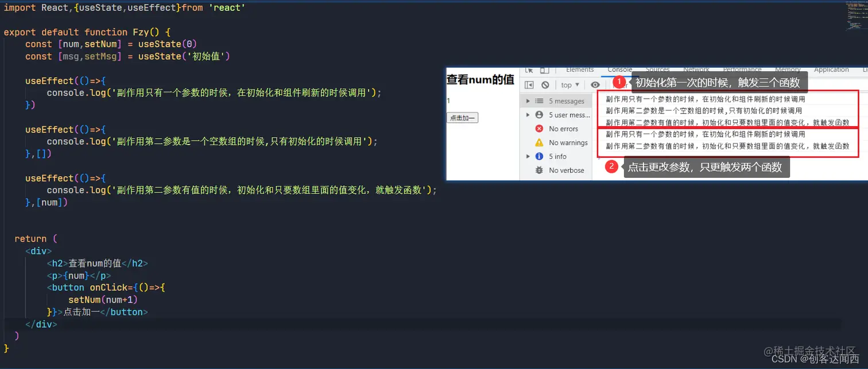The image size is (868, 369).
Task: Expand the '5 info' group arrow
Action: click(x=528, y=156)
